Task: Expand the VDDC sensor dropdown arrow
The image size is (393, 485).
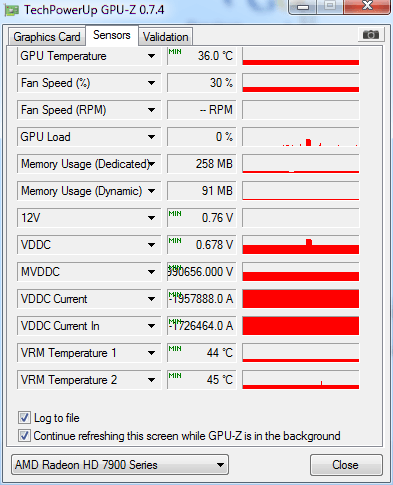Action: tap(152, 245)
